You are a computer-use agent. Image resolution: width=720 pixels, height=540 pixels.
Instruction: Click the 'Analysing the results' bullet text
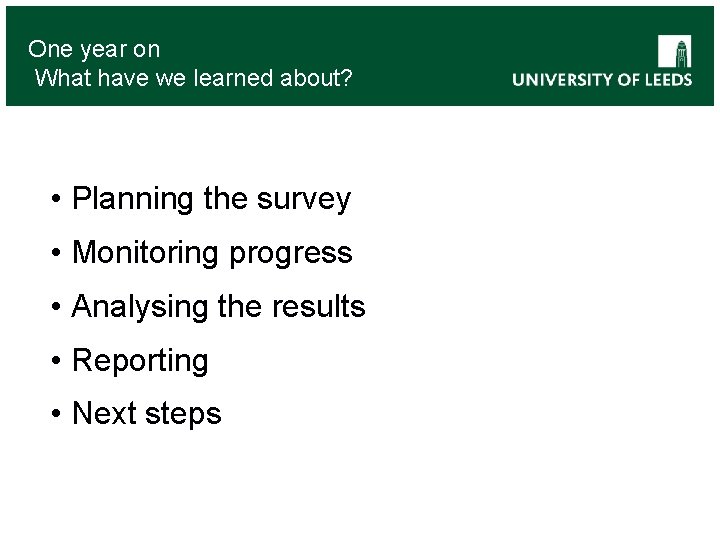[218, 306]
